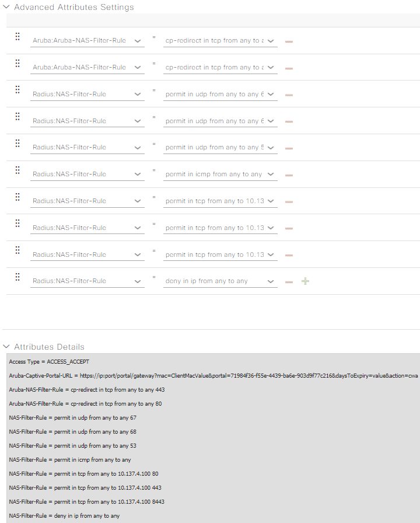
Task: Open second cp-redirect in tcp value dropdown
Action: pyautogui.click(x=220, y=67)
